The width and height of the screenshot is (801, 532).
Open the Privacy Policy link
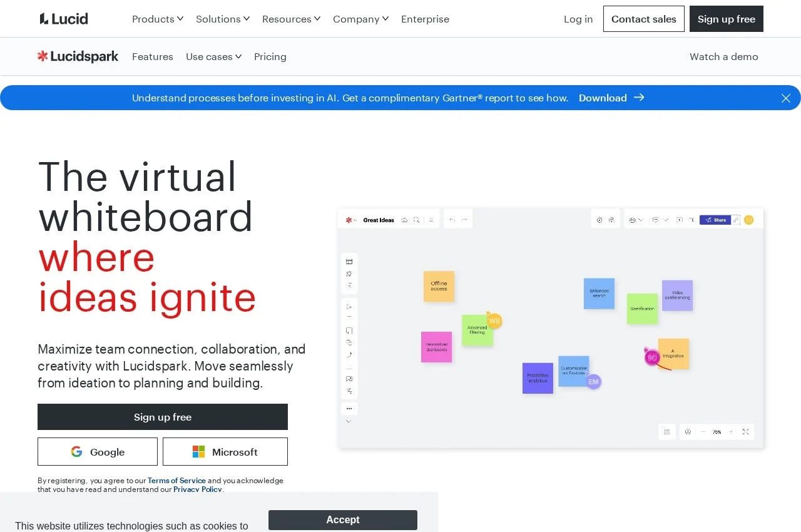click(x=198, y=489)
